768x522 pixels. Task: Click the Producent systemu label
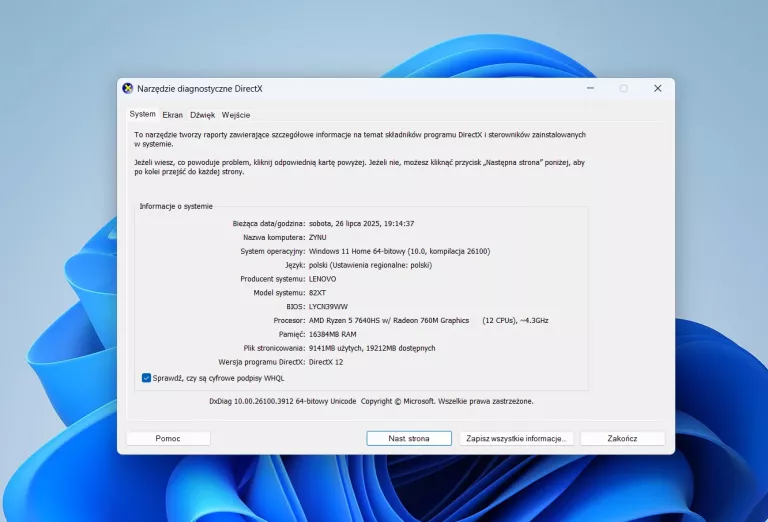tap(272, 279)
